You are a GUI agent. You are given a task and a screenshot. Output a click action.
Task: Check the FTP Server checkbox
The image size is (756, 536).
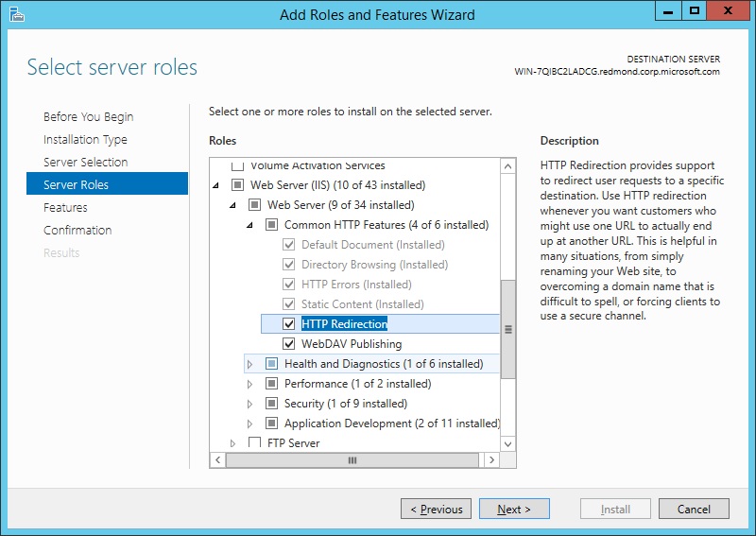[x=254, y=443]
